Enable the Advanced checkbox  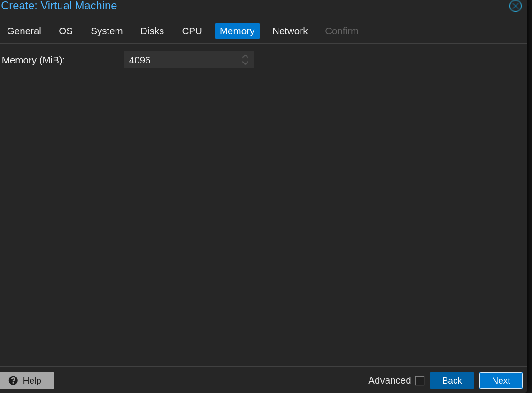[419, 380]
